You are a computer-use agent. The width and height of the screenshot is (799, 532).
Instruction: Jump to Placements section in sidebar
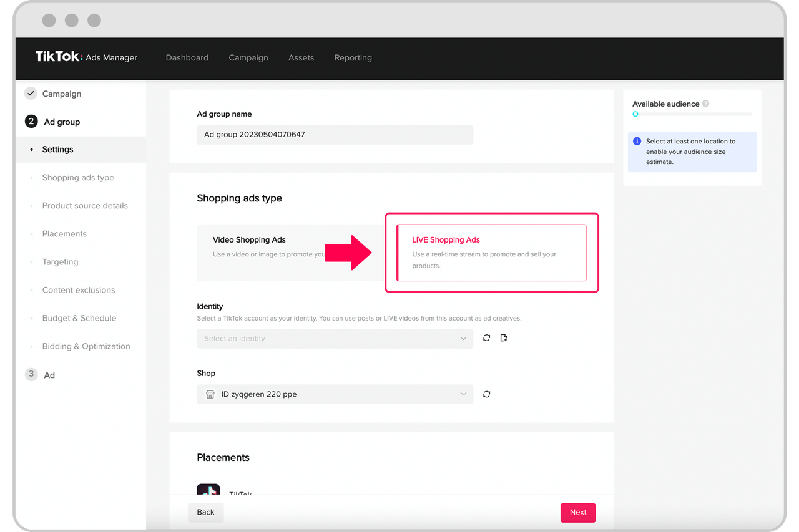[64, 234]
